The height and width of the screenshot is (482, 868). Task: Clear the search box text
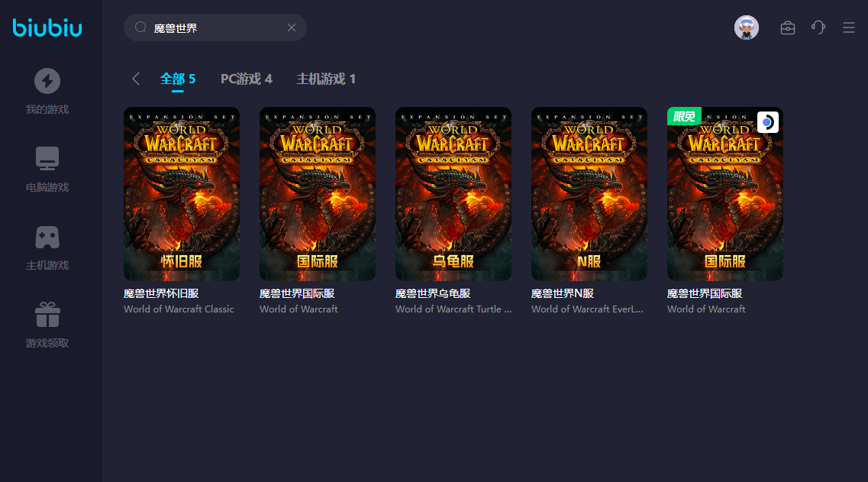(291, 27)
